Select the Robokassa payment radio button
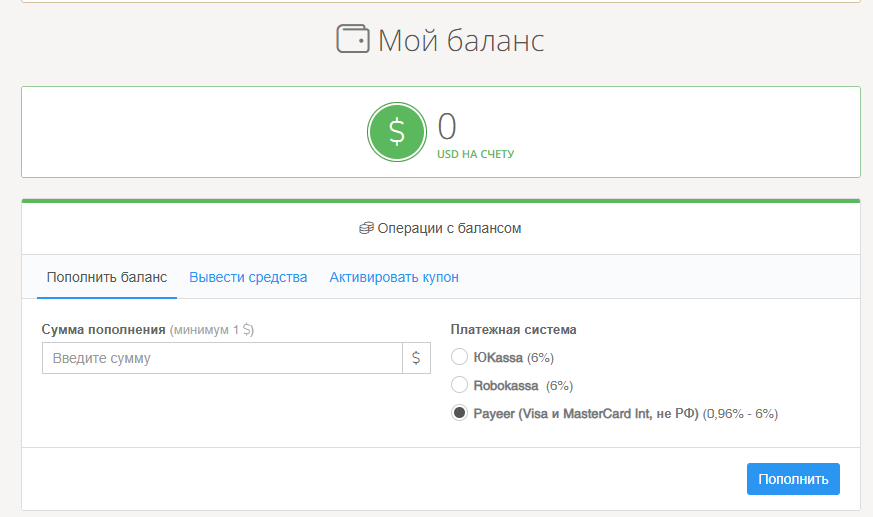Screen dimensions: 873x517 tap(459, 385)
